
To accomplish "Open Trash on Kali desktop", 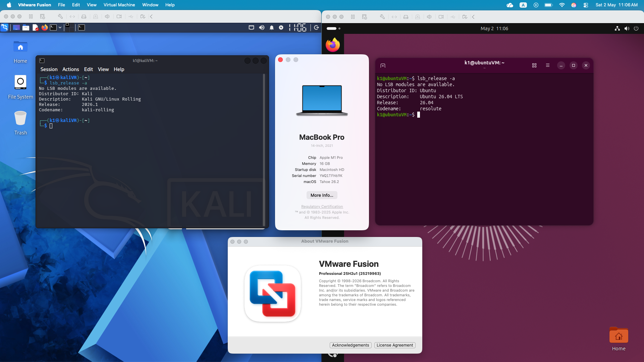I will point(20,123).
